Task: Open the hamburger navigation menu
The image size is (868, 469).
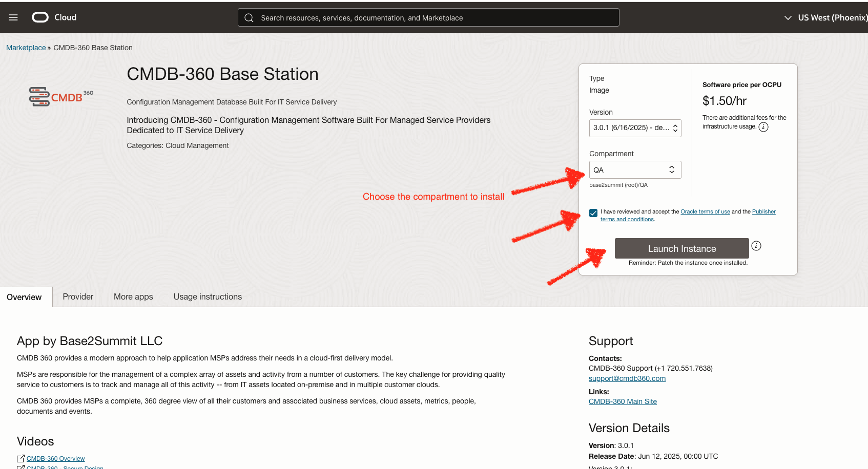Action: point(13,17)
